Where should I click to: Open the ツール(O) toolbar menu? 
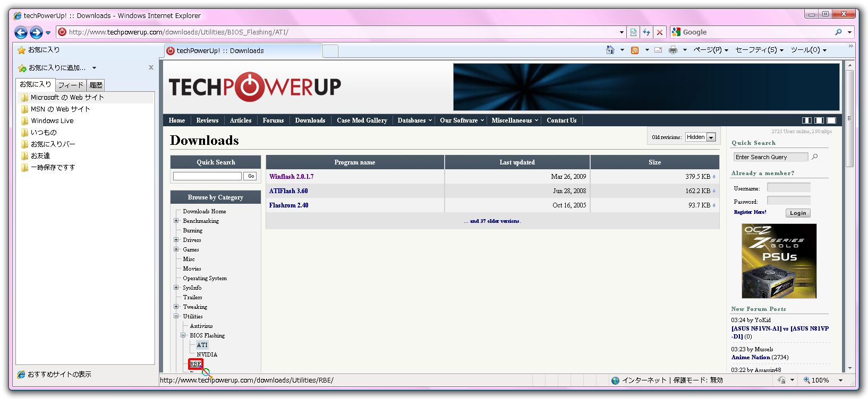point(809,50)
